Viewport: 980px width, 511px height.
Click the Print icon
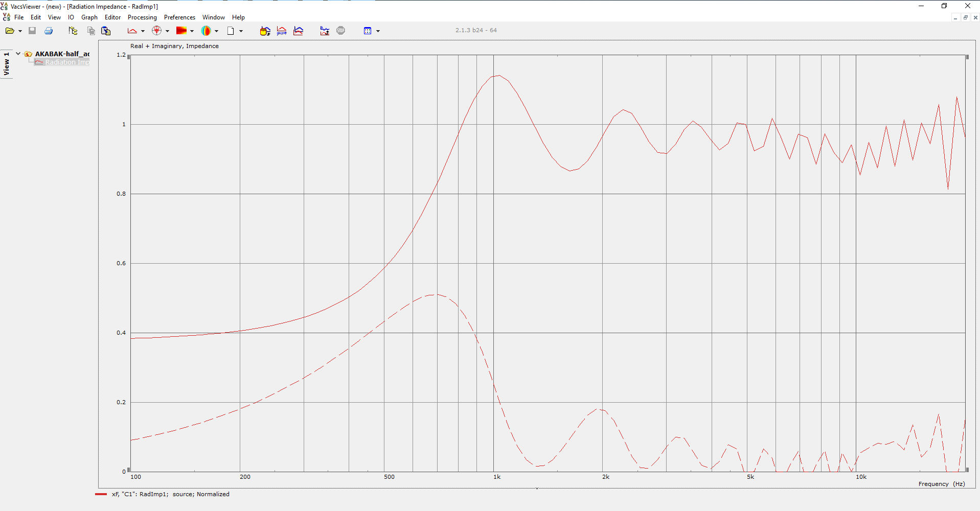(x=49, y=31)
